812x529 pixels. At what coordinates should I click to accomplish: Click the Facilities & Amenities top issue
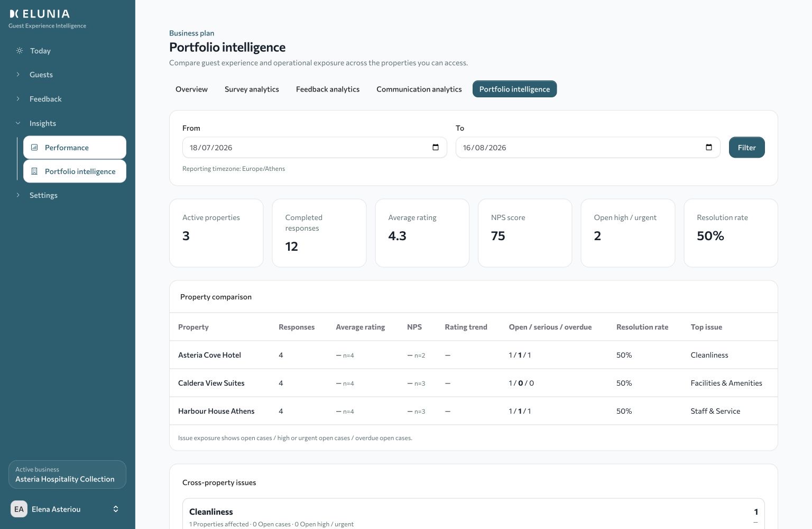click(726, 383)
